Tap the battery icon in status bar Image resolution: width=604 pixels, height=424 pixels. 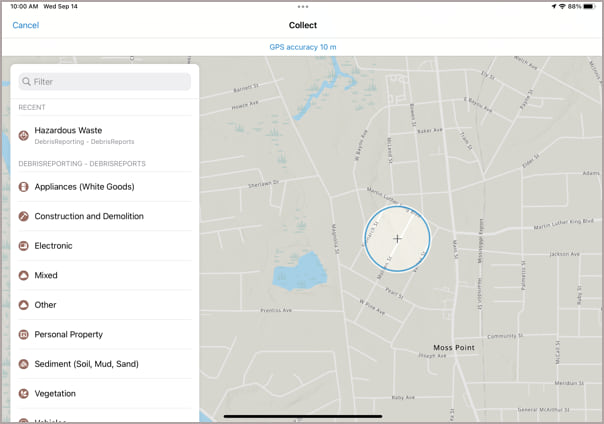pyautogui.click(x=589, y=7)
